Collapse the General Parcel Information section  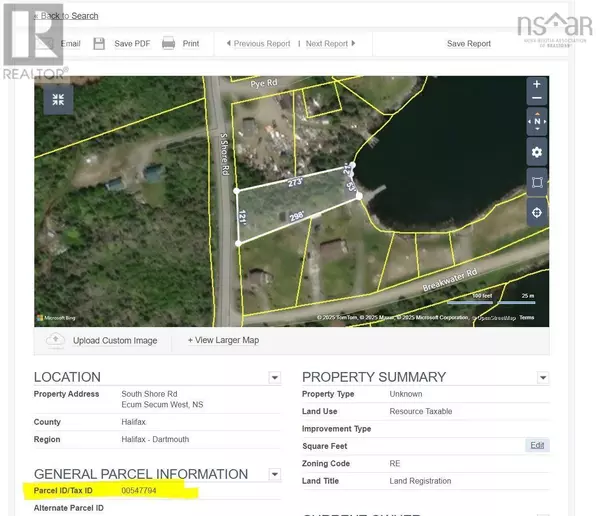pos(274,475)
